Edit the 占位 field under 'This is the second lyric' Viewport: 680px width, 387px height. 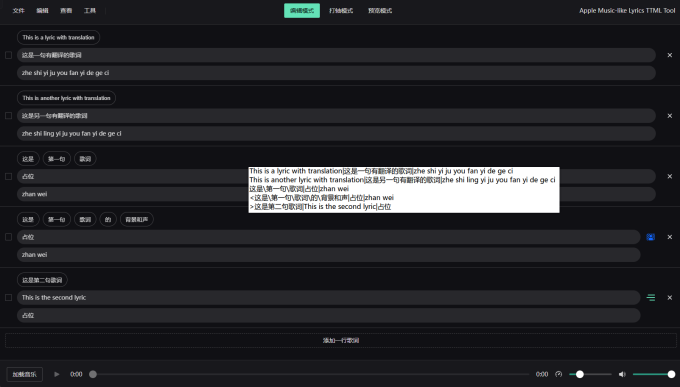coord(329,315)
